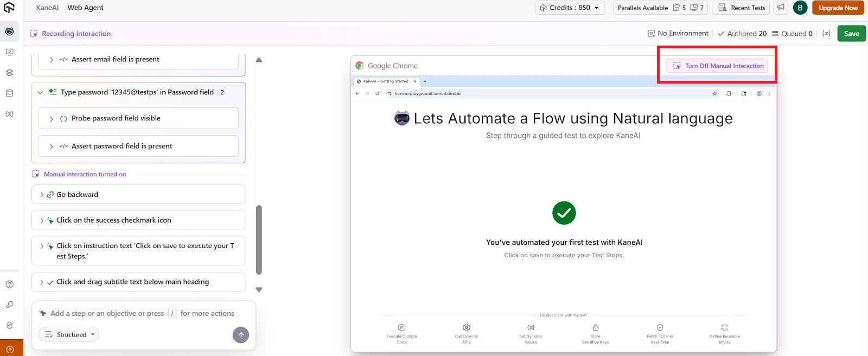Click the variables icon beside Queued
This screenshot has height=356, width=868.
coord(826,34)
